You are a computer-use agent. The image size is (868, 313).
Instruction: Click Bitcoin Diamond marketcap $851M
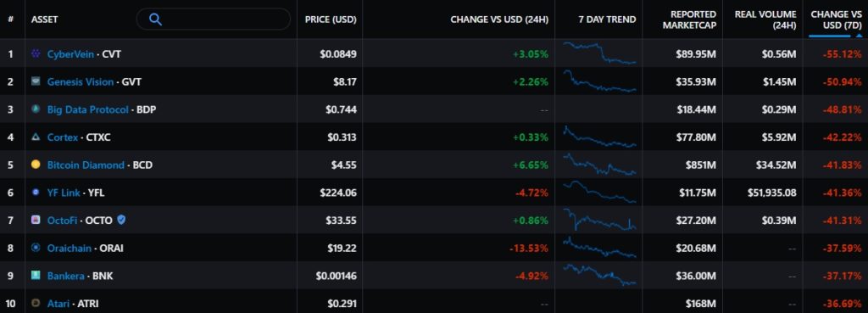pos(701,165)
